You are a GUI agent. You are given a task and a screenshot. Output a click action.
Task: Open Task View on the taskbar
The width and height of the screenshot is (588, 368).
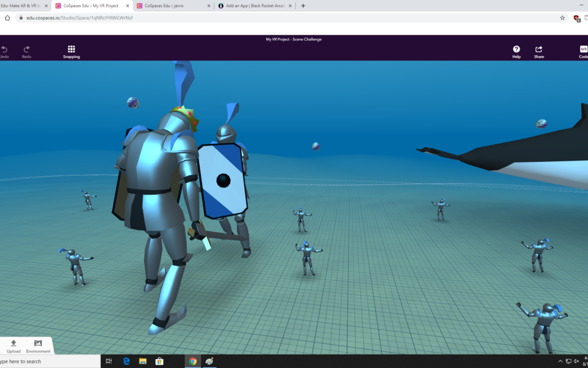109,361
